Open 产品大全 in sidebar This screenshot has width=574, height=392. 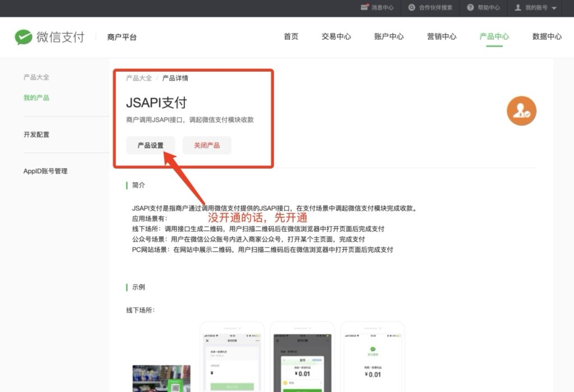click(36, 77)
